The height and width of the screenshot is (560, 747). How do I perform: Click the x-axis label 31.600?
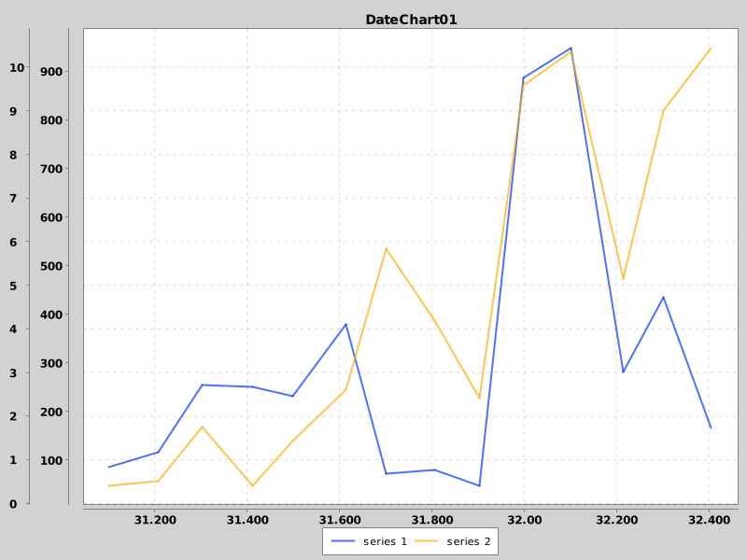pyautogui.click(x=340, y=520)
